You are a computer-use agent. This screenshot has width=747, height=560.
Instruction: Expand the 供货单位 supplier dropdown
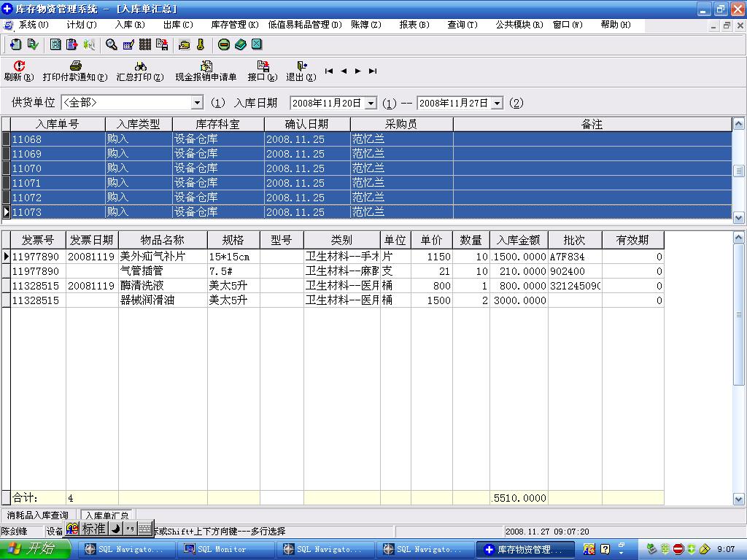pos(197,102)
